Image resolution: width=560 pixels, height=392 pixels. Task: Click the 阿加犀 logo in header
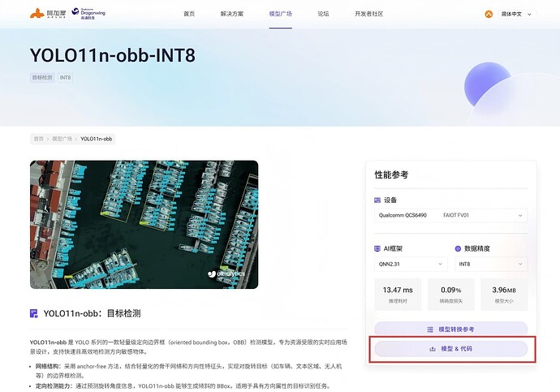click(x=48, y=14)
